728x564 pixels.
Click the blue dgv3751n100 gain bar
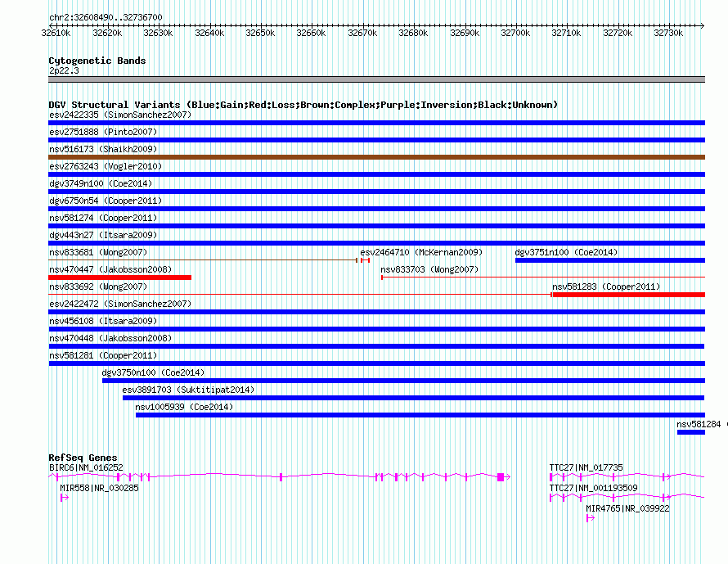(610, 260)
